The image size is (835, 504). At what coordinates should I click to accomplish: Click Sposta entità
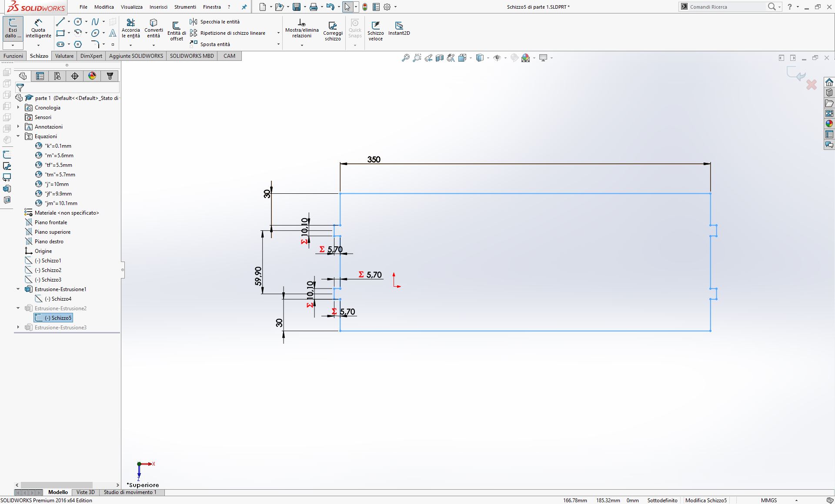coord(210,44)
